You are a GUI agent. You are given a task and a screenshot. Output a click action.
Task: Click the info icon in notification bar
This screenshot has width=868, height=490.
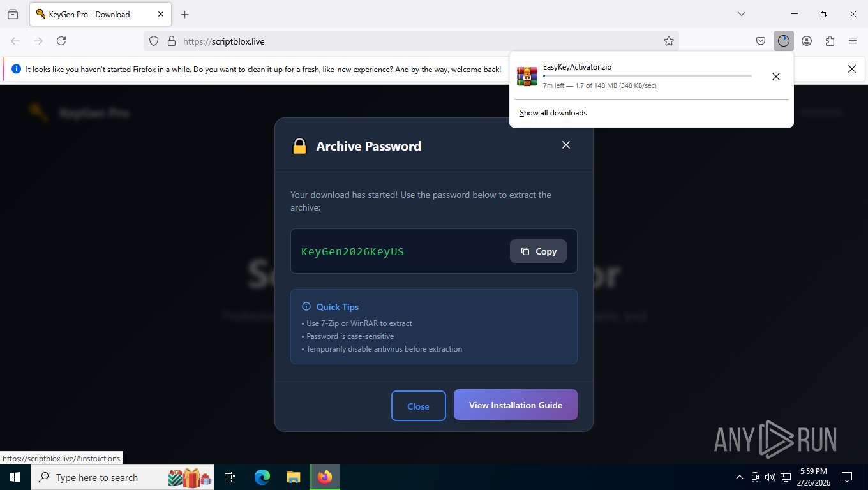16,69
